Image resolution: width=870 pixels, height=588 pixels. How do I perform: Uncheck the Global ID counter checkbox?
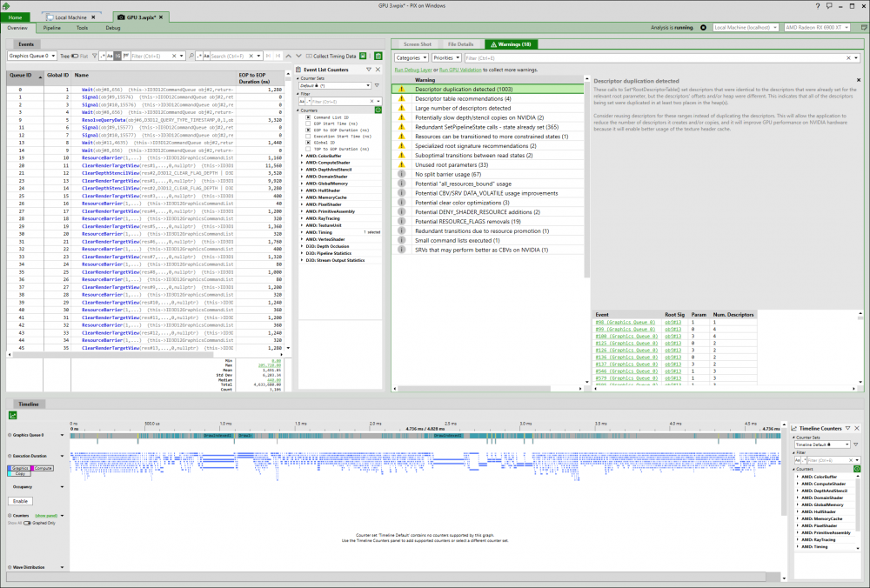(308, 142)
